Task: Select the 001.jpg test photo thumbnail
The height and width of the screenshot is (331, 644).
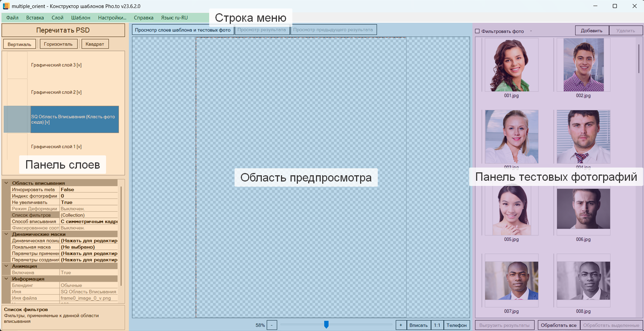Action: pyautogui.click(x=511, y=65)
